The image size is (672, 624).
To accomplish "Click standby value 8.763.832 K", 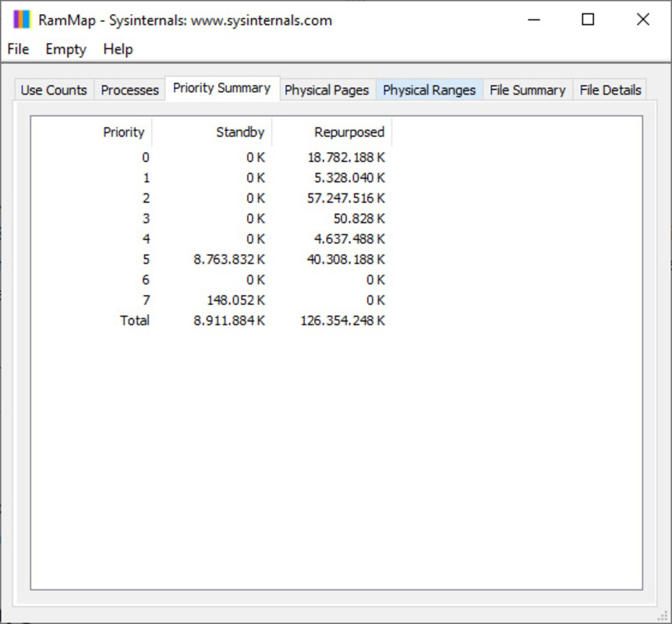I will [229, 260].
